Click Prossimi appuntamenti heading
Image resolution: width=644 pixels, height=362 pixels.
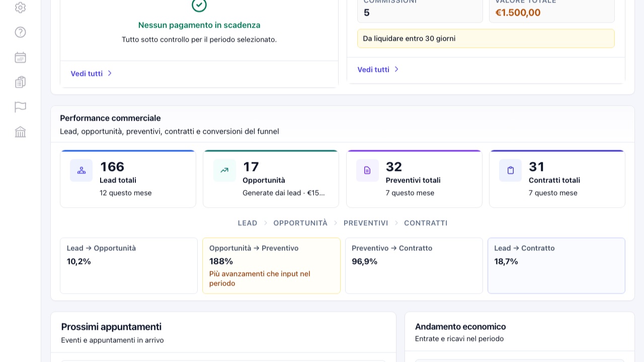(111, 327)
